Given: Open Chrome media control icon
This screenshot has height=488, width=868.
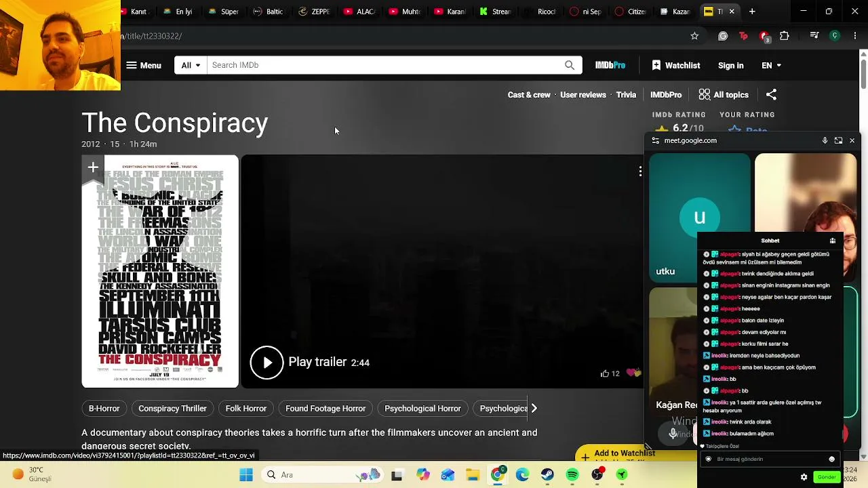Looking at the screenshot, I should (814, 36).
